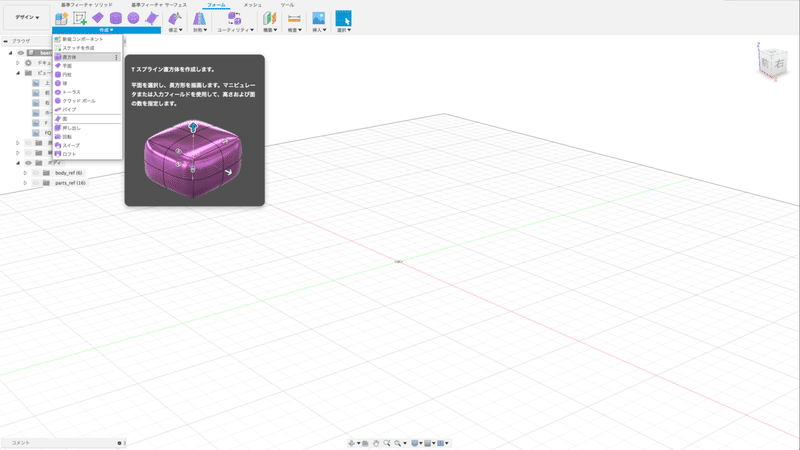Image resolution: width=800 pixels, height=450 pixels.
Task: Choose 直方体 from the create menu
Action: pyautogui.click(x=87, y=57)
